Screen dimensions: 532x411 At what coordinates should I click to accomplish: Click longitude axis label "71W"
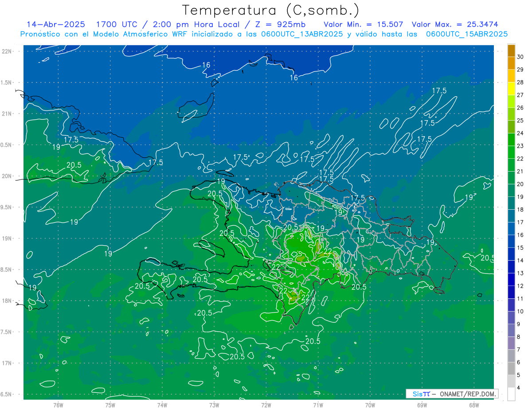coord(318,405)
